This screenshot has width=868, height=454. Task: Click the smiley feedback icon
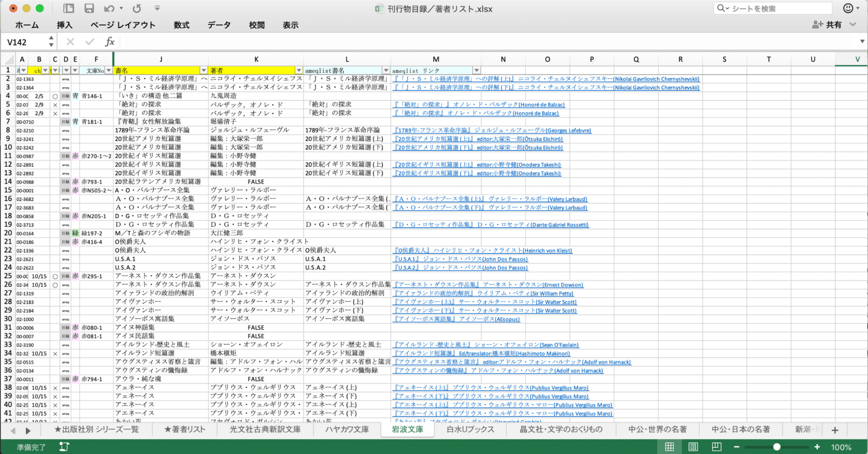(x=848, y=8)
